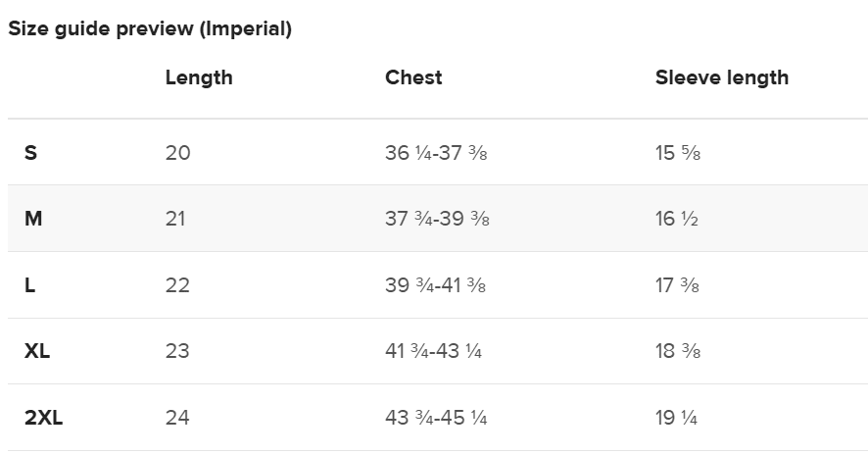Image resolution: width=868 pixels, height=455 pixels.
Task: Select the Chest column header
Action: tap(413, 77)
